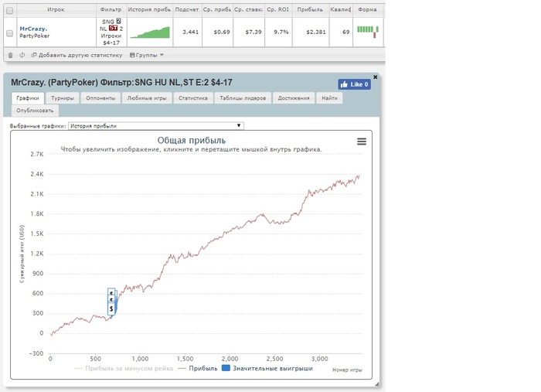Toggle the Прибыль legend series
541x392 pixels.
(198, 368)
